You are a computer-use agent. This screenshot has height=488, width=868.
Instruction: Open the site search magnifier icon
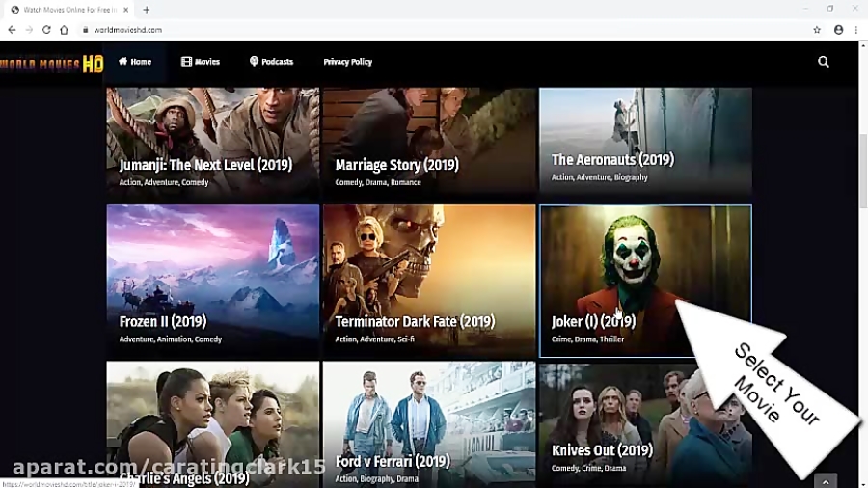(x=824, y=62)
